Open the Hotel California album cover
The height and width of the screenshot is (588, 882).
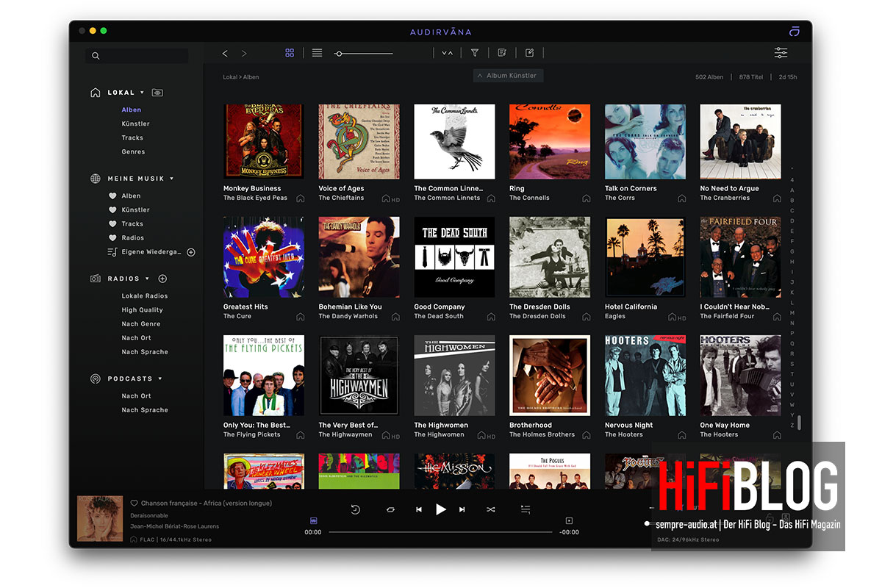pyautogui.click(x=645, y=256)
